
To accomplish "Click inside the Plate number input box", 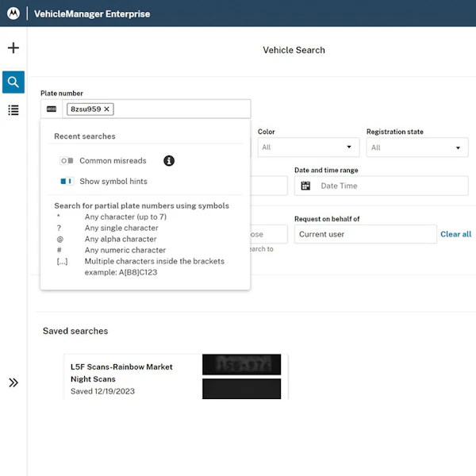I will coord(182,109).
